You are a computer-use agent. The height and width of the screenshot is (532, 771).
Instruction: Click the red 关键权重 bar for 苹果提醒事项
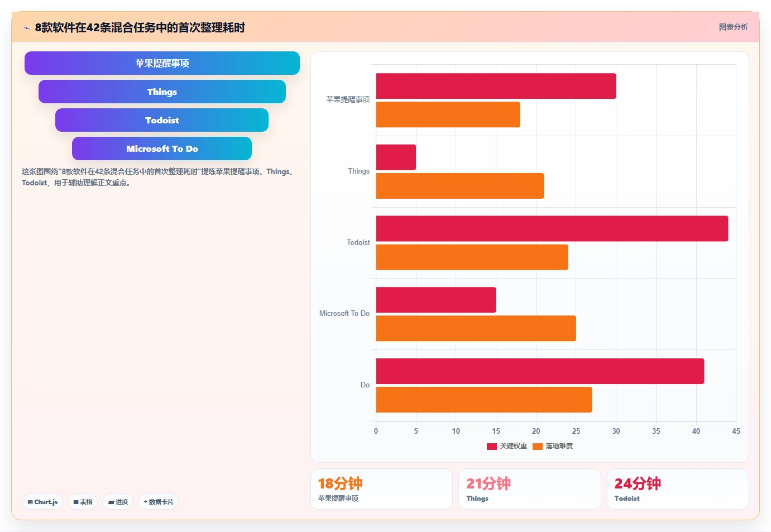click(496, 86)
